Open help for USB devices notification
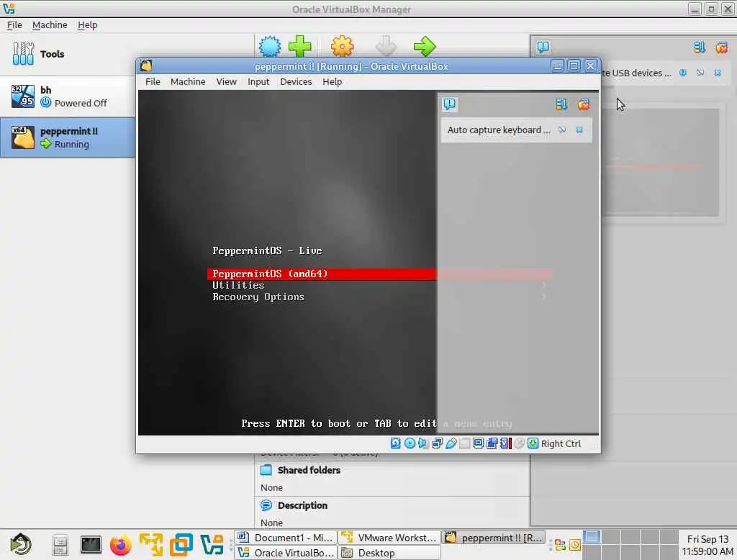Screen dimensions: 737x560 coord(683,73)
